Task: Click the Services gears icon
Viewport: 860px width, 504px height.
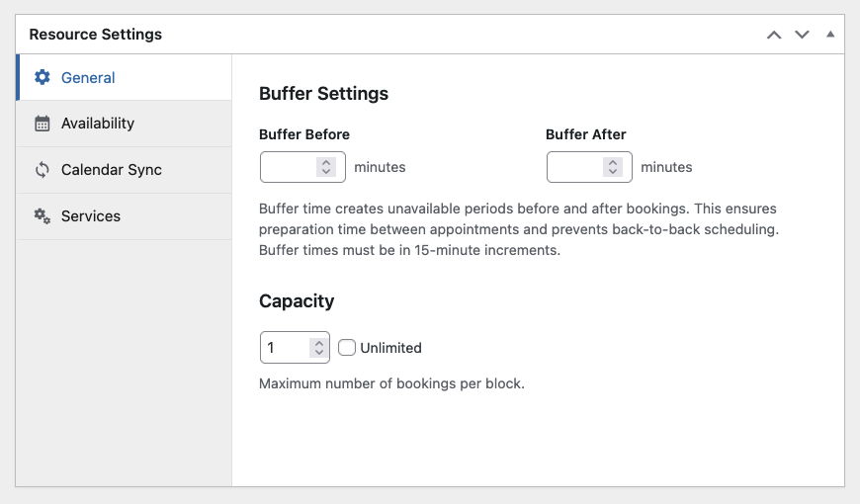Action: point(43,216)
